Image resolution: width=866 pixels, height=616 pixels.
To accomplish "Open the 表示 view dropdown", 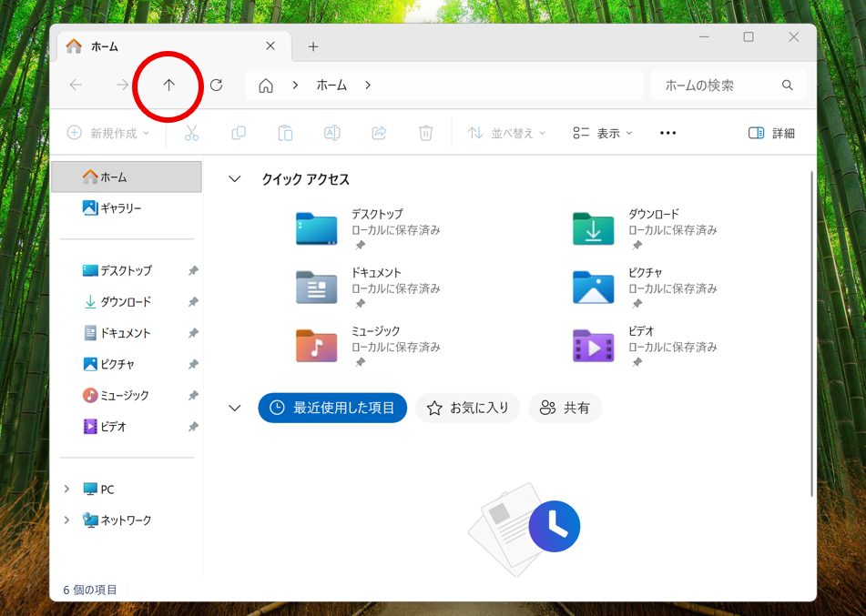I will click(602, 133).
